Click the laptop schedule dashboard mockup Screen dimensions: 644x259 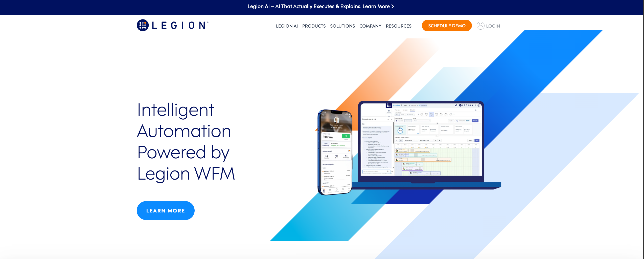pos(427,145)
